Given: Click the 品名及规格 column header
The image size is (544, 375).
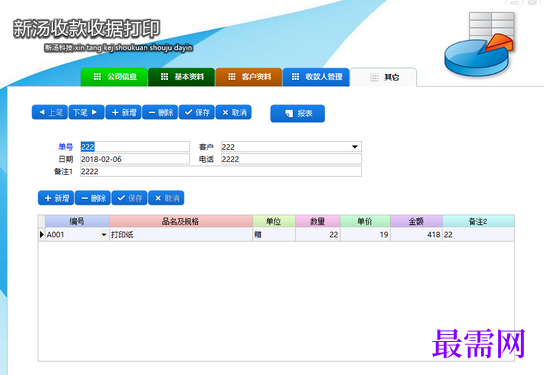Looking at the screenshot, I should pyautogui.click(x=181, y=221).
